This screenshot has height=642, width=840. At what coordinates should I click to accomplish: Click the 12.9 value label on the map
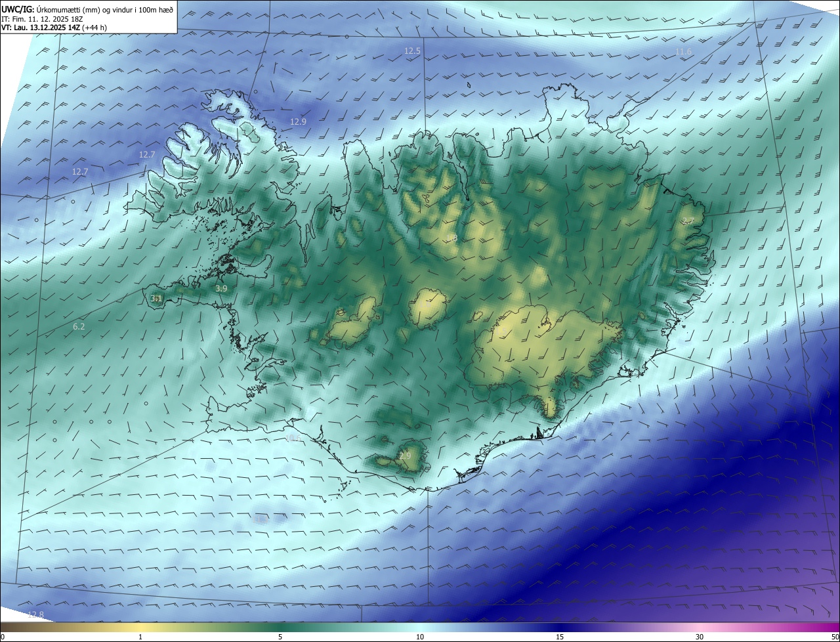[x=298, y=121]
